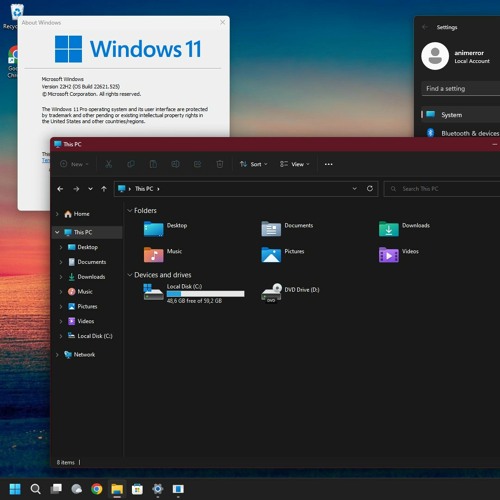Expand address bar history dropdown
Screen dimensions: 500x500
355,189
